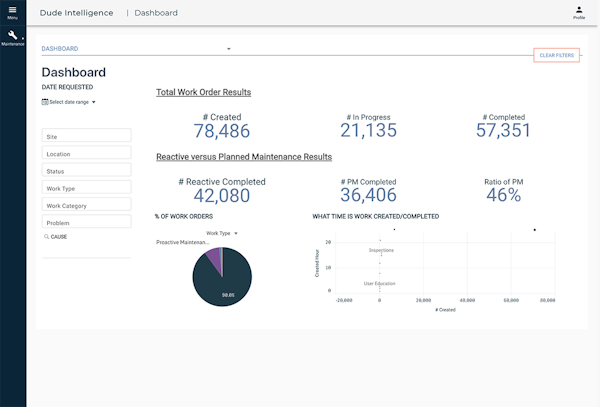This screenshot has width=600, height=407.
Task: Open the Maintenance wrench icon
Action: point(12,35)
